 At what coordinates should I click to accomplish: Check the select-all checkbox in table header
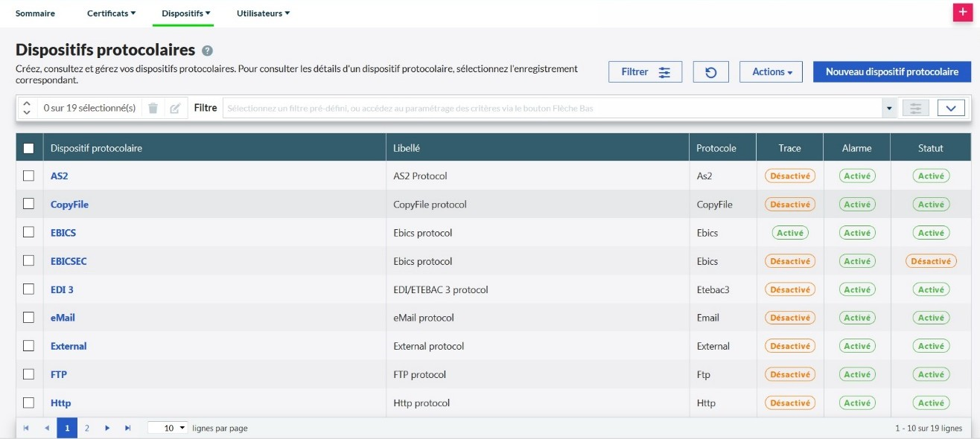(29, 148)
